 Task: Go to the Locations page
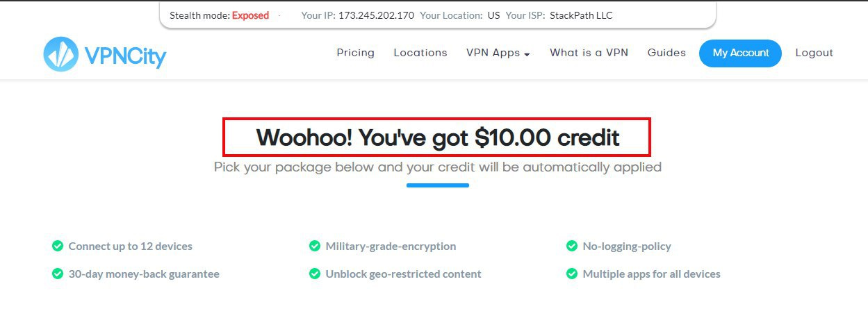pos(420,53)
